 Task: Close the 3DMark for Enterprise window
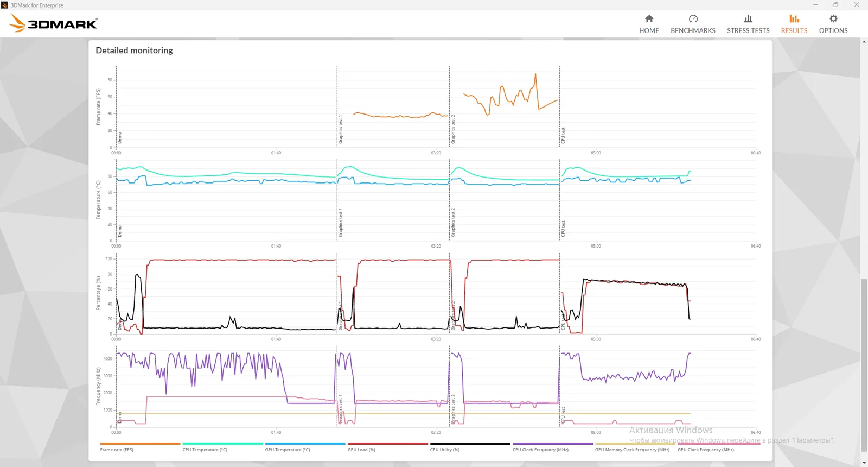(x=857, y=5)
